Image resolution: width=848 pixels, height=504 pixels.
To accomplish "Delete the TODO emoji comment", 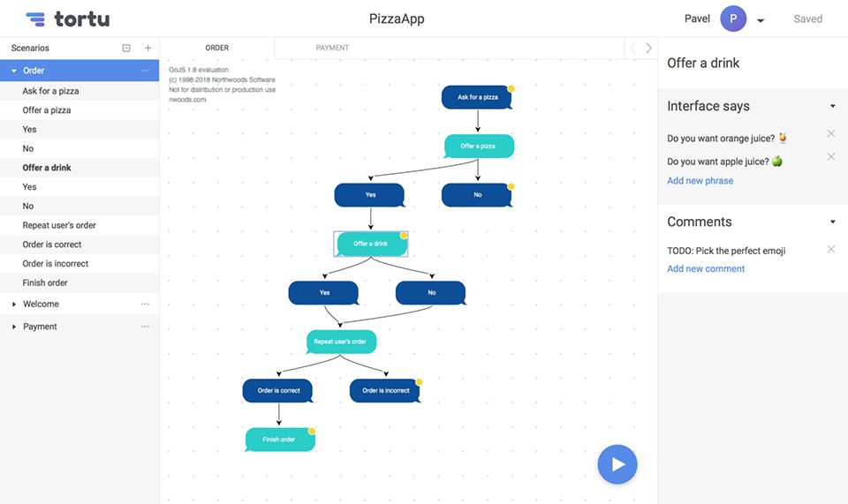I will point(830,249).
